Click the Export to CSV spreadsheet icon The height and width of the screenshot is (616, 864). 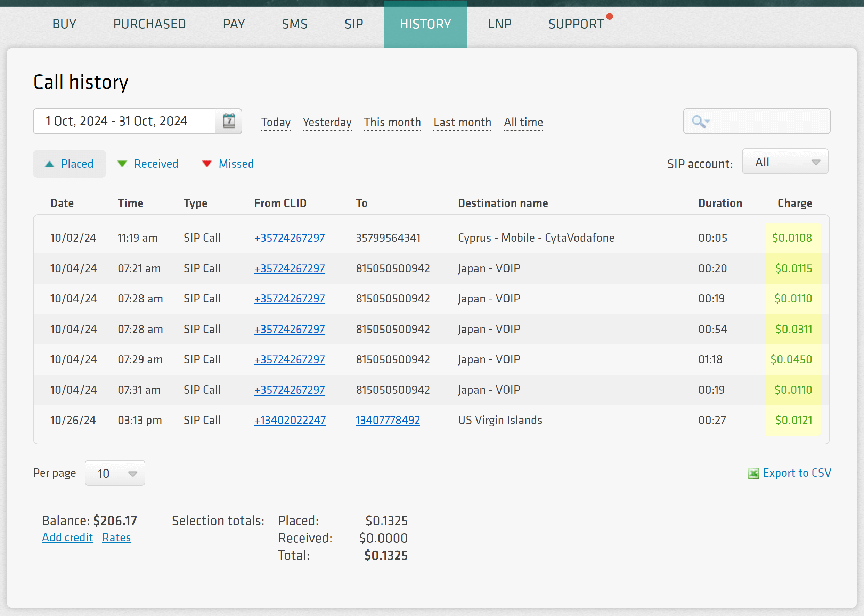click(x=753, y=473)
